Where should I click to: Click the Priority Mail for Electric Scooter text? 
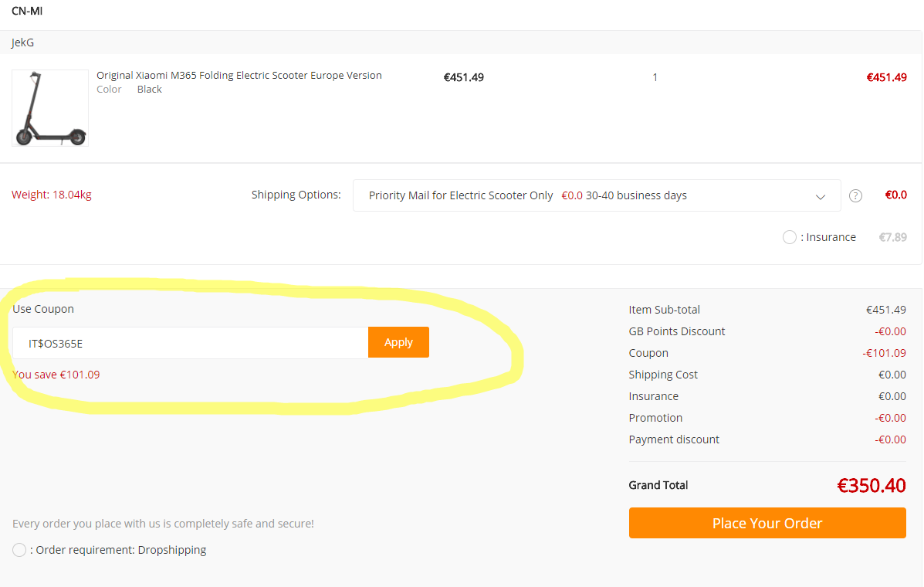click(x=461, y=195)
